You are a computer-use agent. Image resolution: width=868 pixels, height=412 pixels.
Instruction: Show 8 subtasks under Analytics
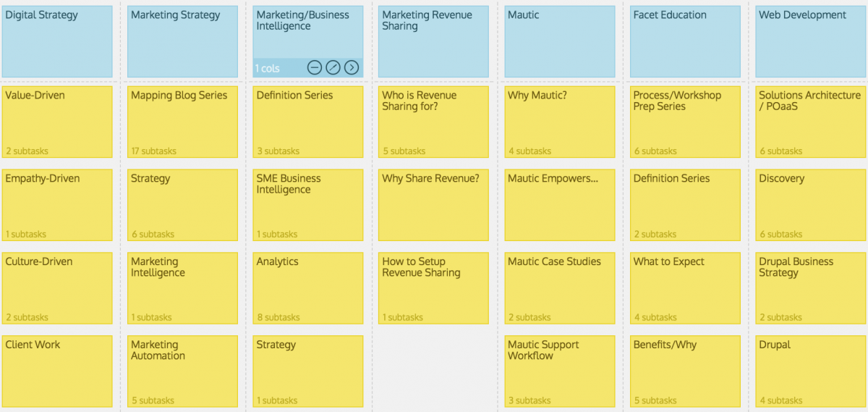click(x=278, y=318)
